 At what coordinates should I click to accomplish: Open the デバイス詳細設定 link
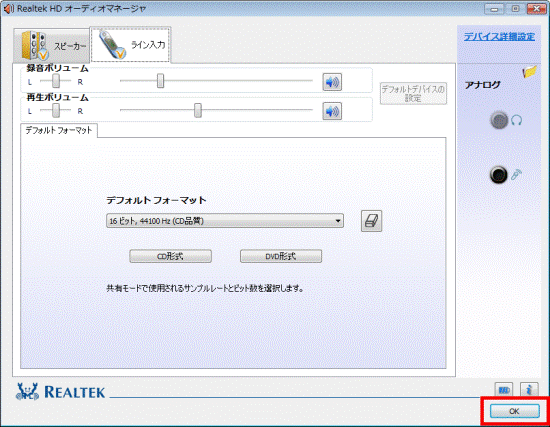(x=499, y=36)
